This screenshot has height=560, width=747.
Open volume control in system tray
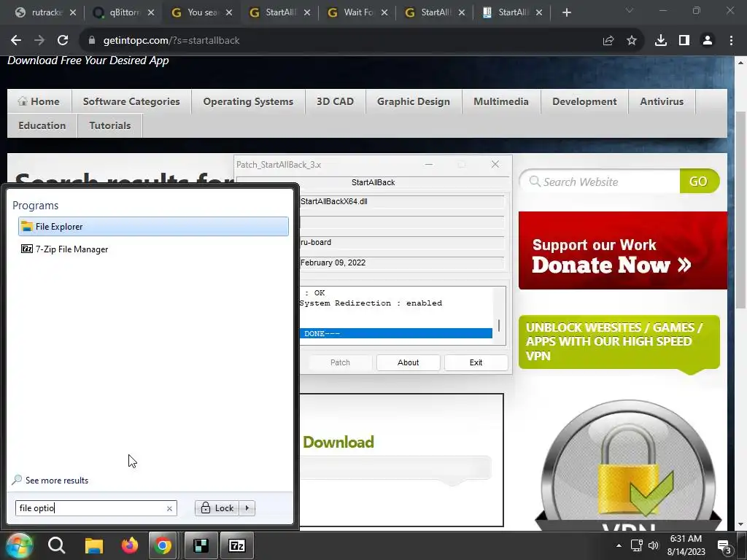coord(653,545)
